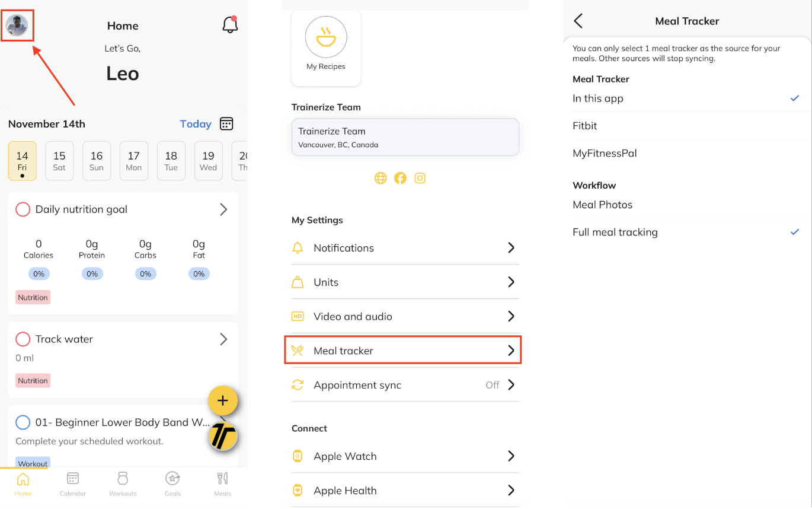Switch to the Meals tab
Image resolution: width=812 pixels, height=509 pixels.
[222, 483]
